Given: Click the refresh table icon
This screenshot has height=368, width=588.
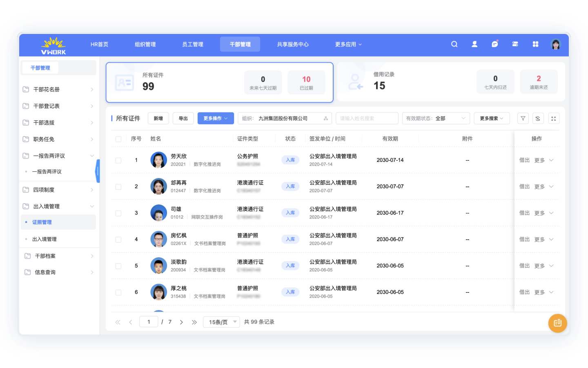Looking at the screenshot, I should (x=538, y=118).
